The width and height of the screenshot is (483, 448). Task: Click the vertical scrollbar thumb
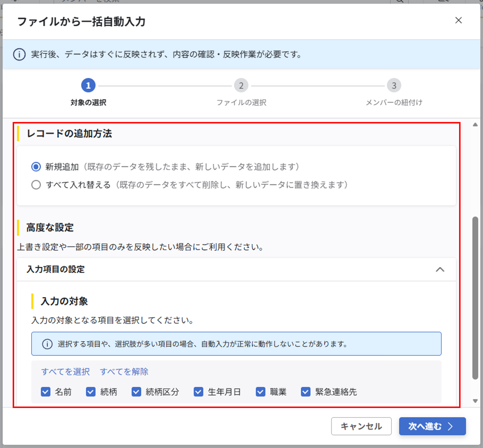475,298
